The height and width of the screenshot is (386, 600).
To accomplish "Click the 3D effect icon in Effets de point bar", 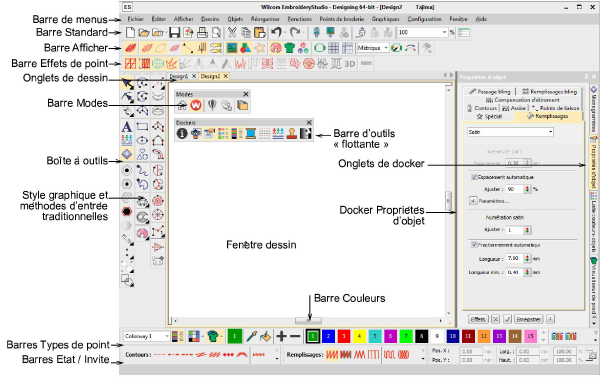I will point(350,64).
